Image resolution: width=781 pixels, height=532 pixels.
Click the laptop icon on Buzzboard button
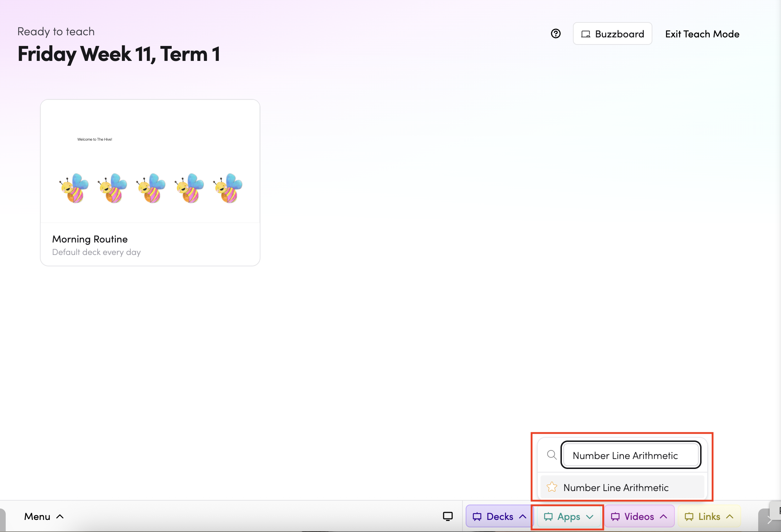point(585,34)
